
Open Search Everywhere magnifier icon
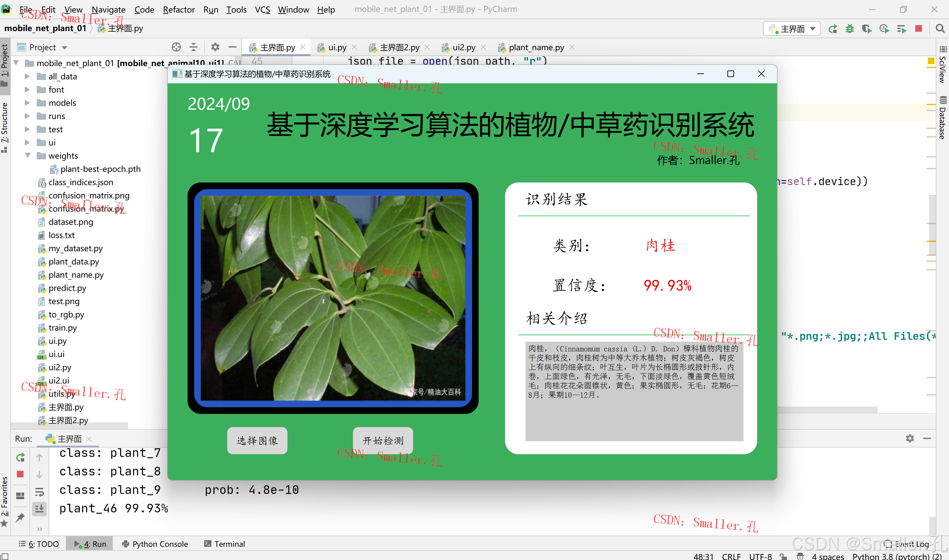pos(940,29)
